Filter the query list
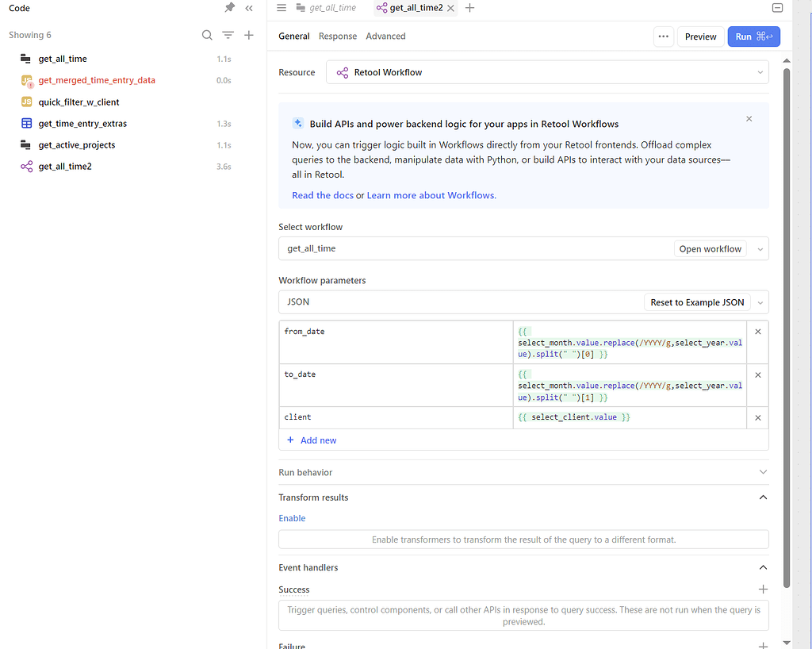The height and width of the screenshot is (649, 812). pos(228,35)
